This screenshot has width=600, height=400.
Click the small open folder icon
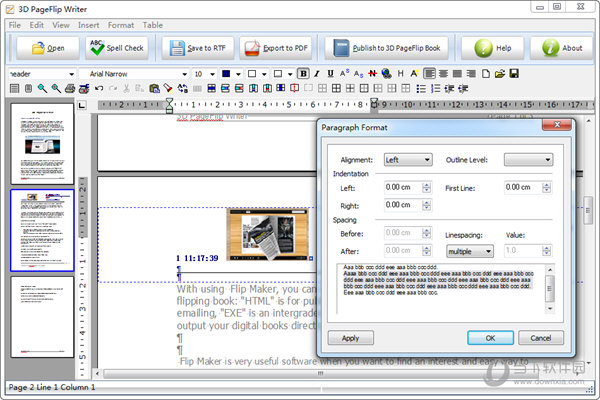click(500, 73)
